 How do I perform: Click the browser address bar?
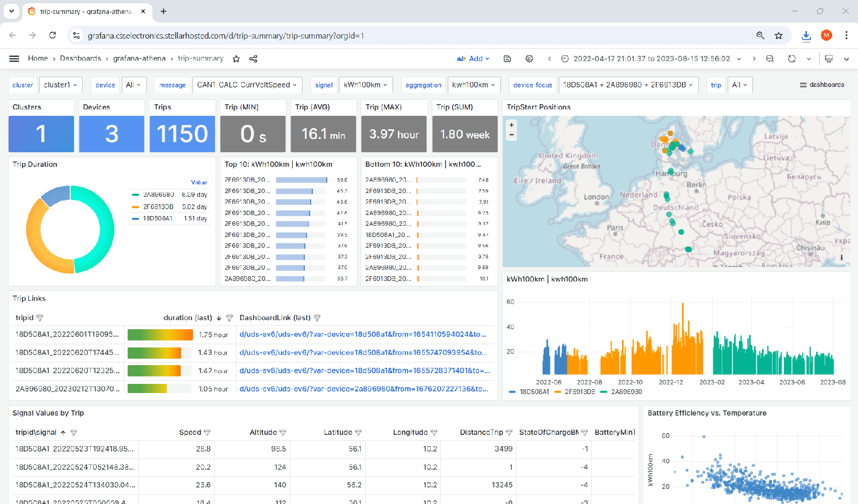click(413, 35)
